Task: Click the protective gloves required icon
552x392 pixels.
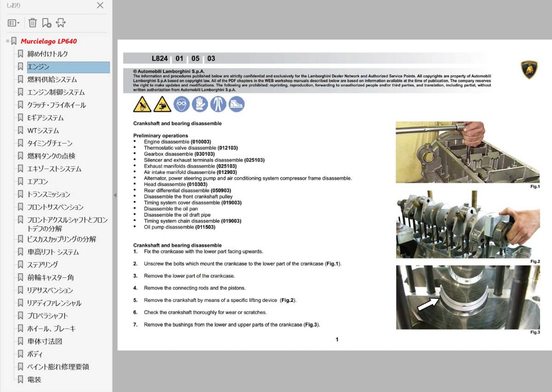Action: pyautogui.click(x=200, y=104)
